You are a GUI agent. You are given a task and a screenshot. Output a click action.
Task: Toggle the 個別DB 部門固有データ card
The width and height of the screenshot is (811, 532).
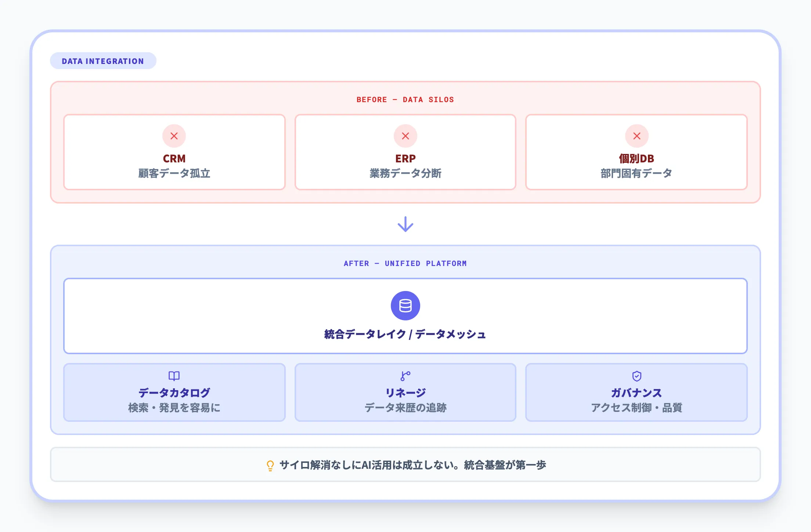[637, 152]
